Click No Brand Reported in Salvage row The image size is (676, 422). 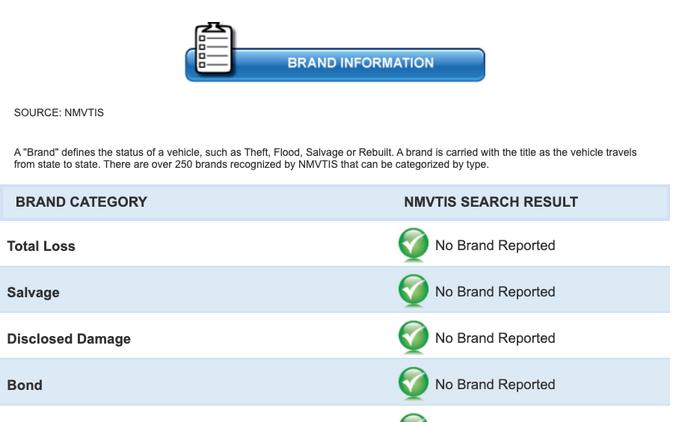pos(495,292)
